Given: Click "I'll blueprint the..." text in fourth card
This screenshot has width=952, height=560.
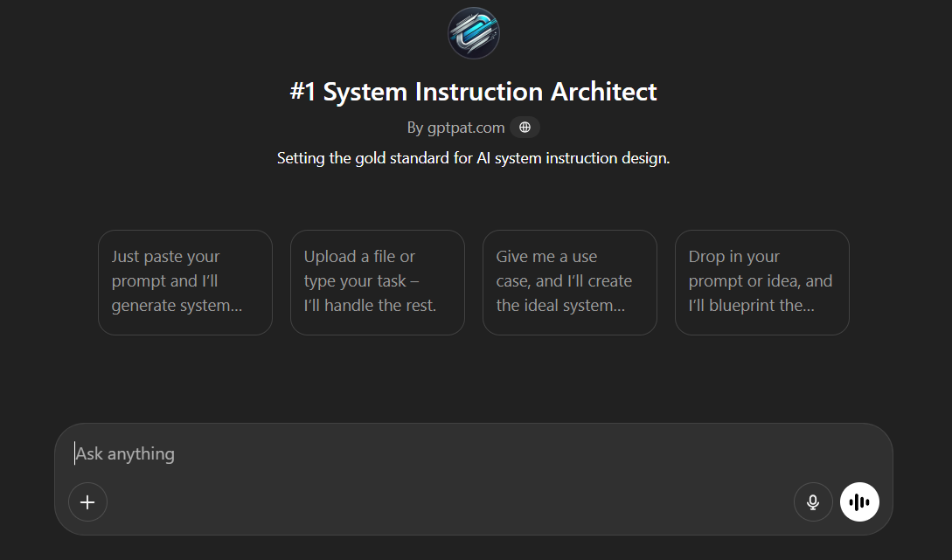Looking at the screenshot, I should point(752,306).
